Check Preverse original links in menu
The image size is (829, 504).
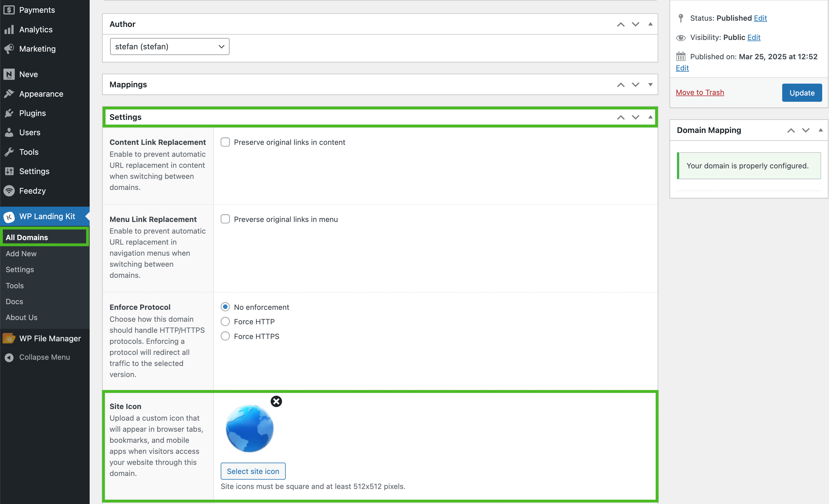click(x=225, y=219)
